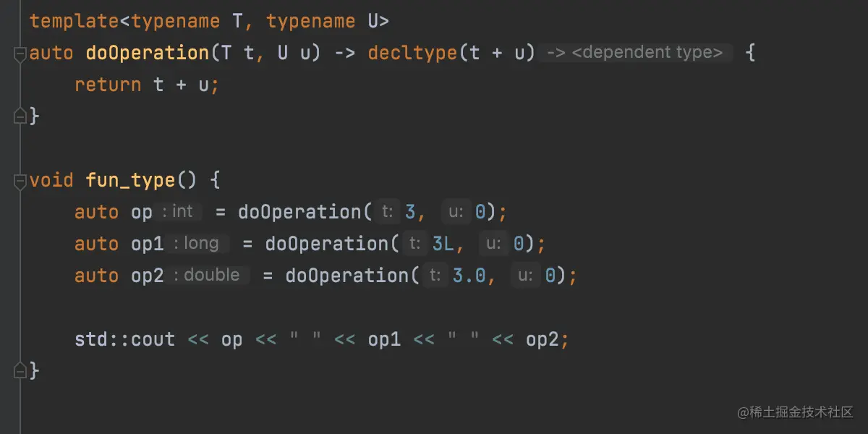Click the doOperation closing brace fold marker
Viewport: 868px width, 434px height.
[x=20, y=114]
